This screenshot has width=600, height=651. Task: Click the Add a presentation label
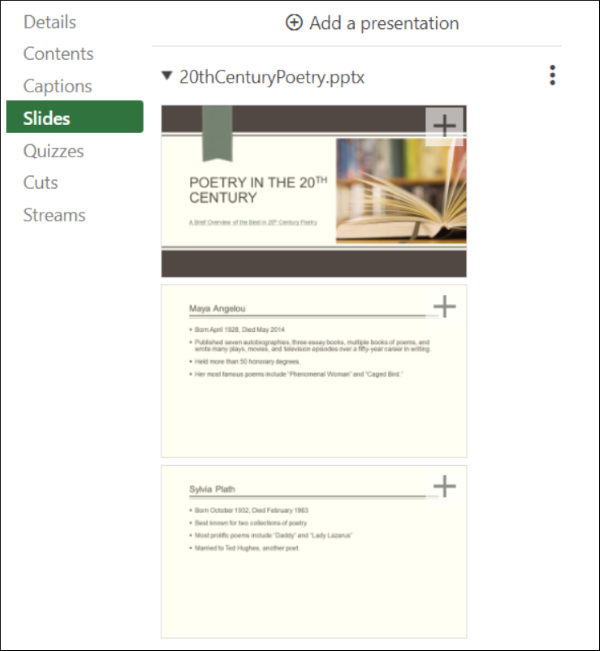pyautogui.click(x=384, y=23)
